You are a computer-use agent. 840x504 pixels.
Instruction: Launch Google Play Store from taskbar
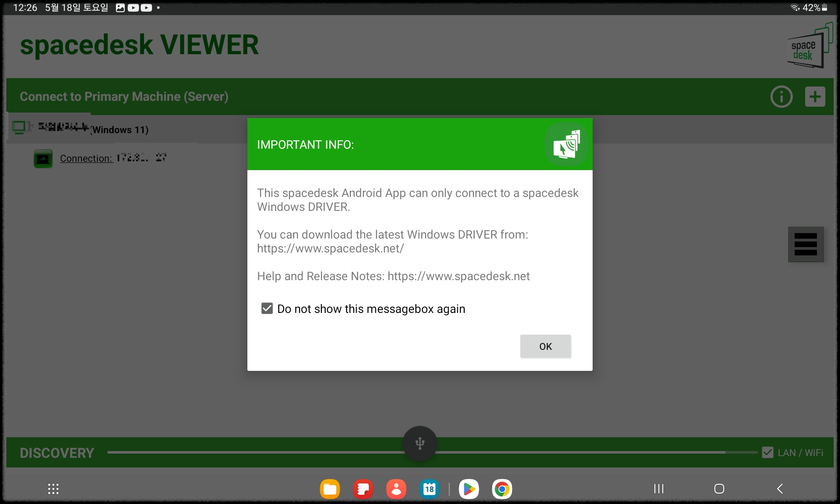[x=469, y=489]
